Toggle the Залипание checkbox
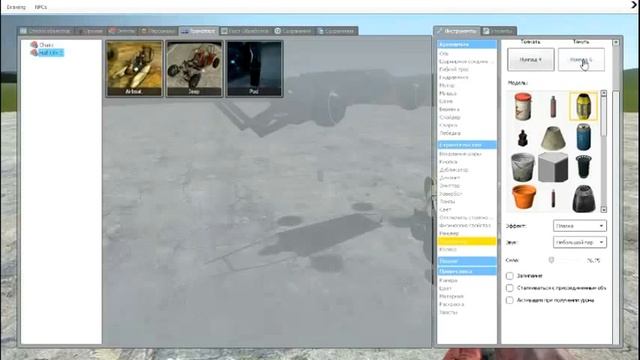Image resolution: width=640 pixels, height=360 pixels. (510, 276)
